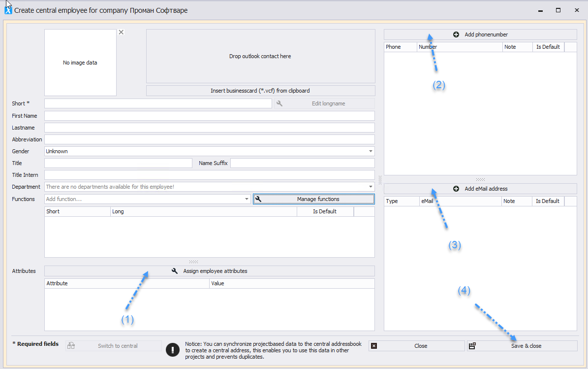The image size is (588, 369).
Task: Click the exclamation notice icon
Action: [173, 350]
